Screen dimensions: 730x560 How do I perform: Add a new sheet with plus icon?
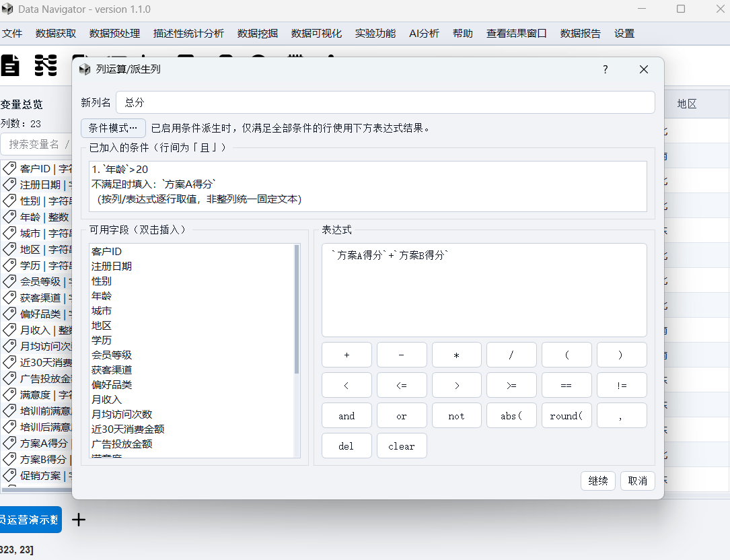pyautogui.click(x=79, y=520)
